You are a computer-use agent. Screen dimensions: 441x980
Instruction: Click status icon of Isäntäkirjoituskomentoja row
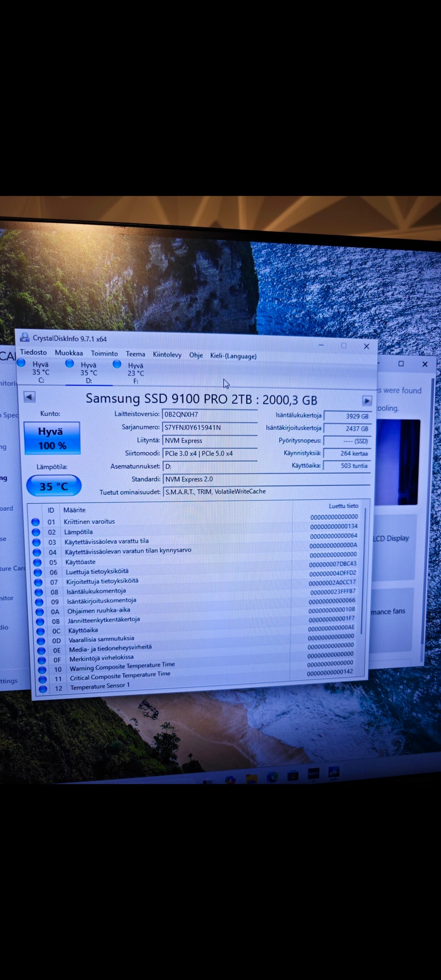(x=40, y=602)
